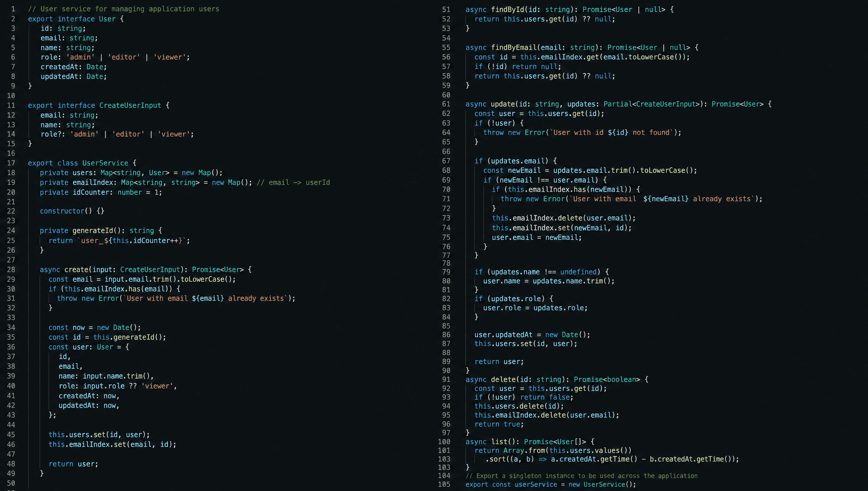Click the comment "// email -> userId"
This screenshot has width=868, height=491.
point(293,183)
